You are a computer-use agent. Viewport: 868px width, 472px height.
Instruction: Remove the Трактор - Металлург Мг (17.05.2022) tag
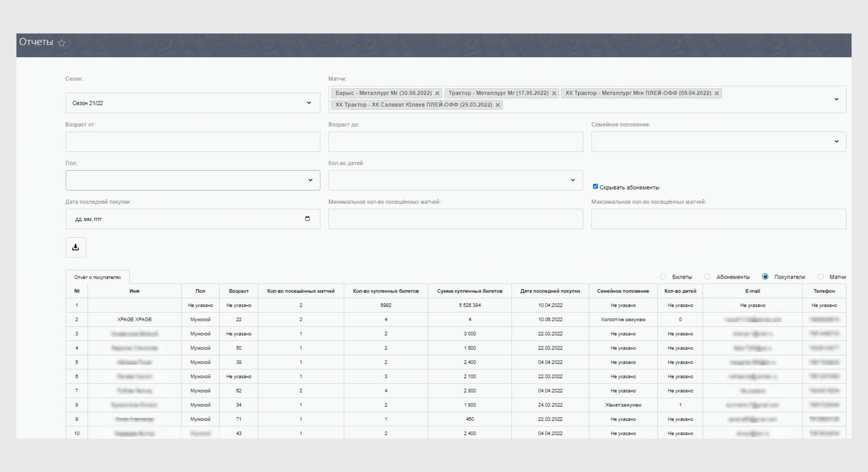[x=554, y=93]
